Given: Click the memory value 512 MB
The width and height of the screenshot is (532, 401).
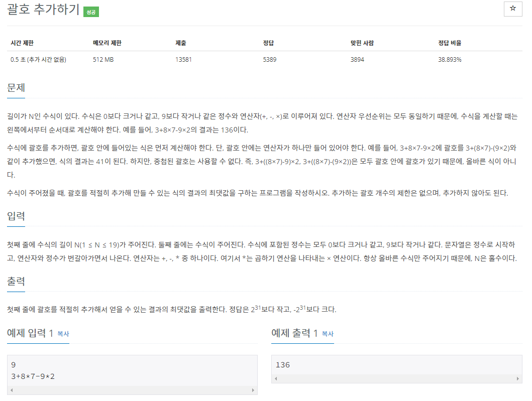Looking at the screenshot, I should tap(103, 60).
